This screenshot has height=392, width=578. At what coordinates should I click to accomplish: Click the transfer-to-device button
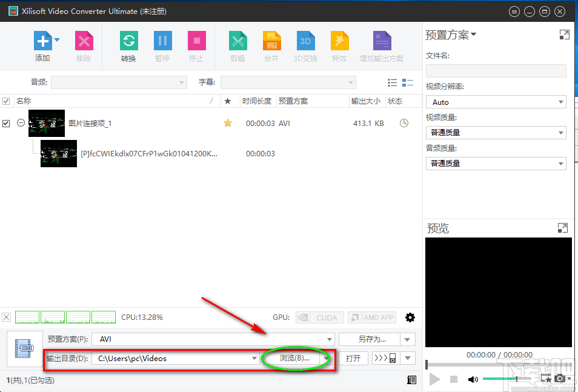[x=385, y=358]
